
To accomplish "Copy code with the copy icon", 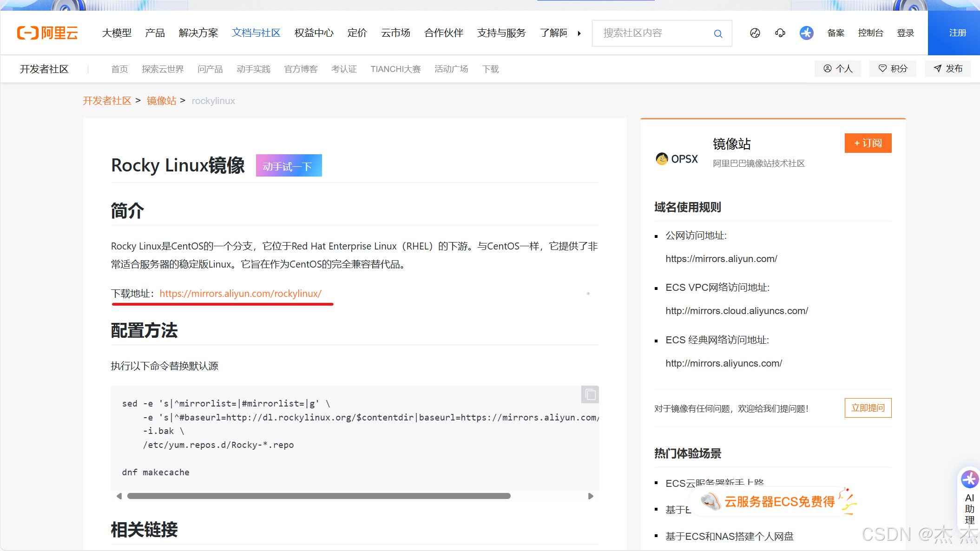I will click(590, 394).
